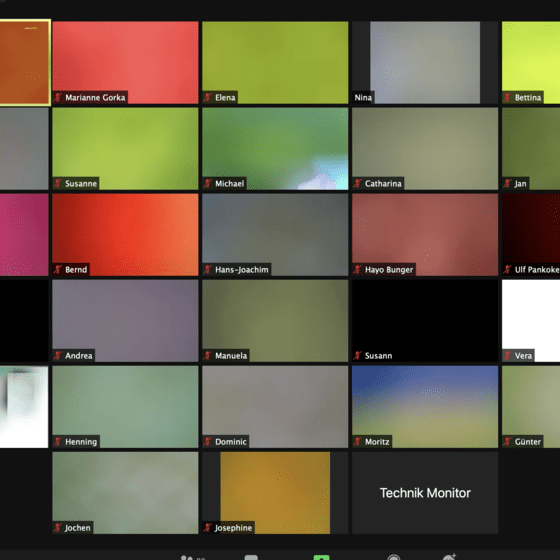Viewport: 560px width, 560px height.
Task: Click the Record icon in the toolbar
Action: coord(394,558)
